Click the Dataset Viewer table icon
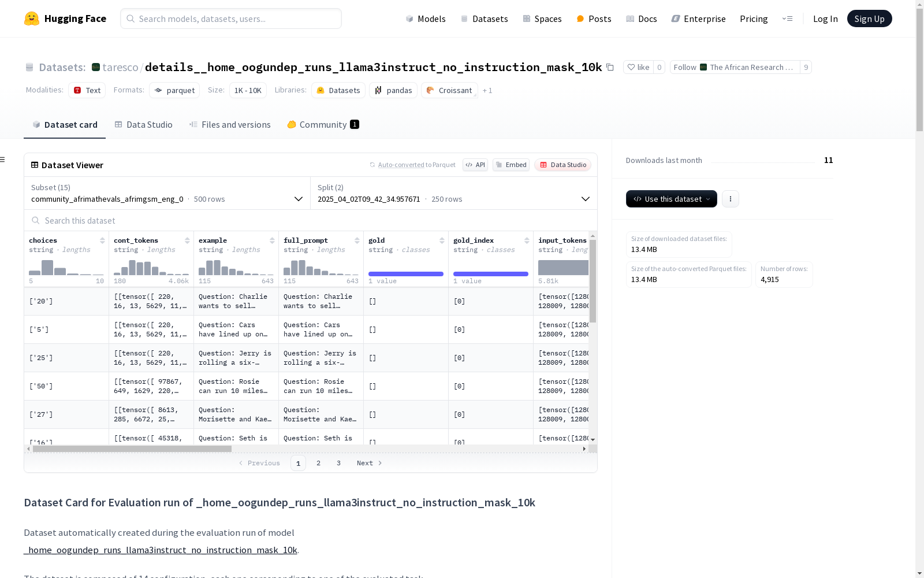This screenshot has height=578, width=924. click(x=35, y=165)
